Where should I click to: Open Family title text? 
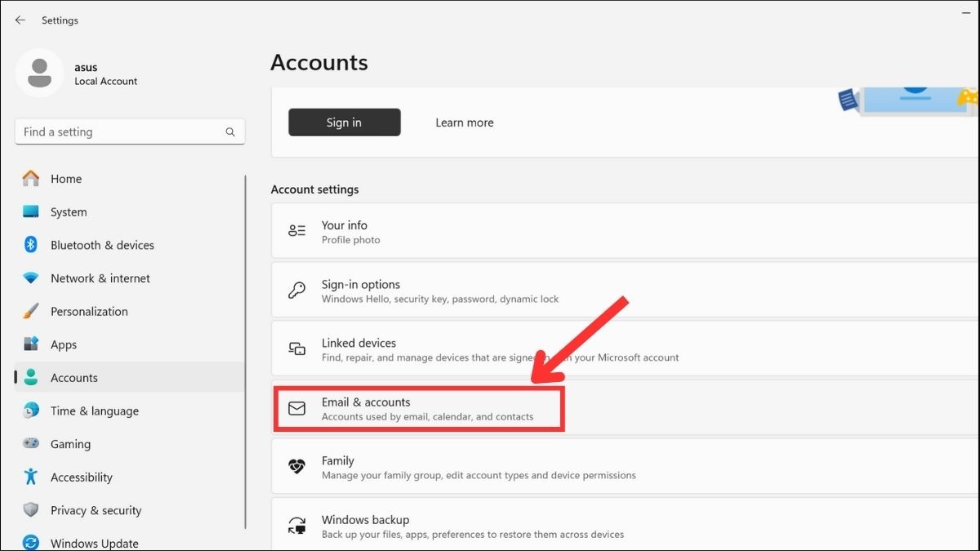coord(338,461)
